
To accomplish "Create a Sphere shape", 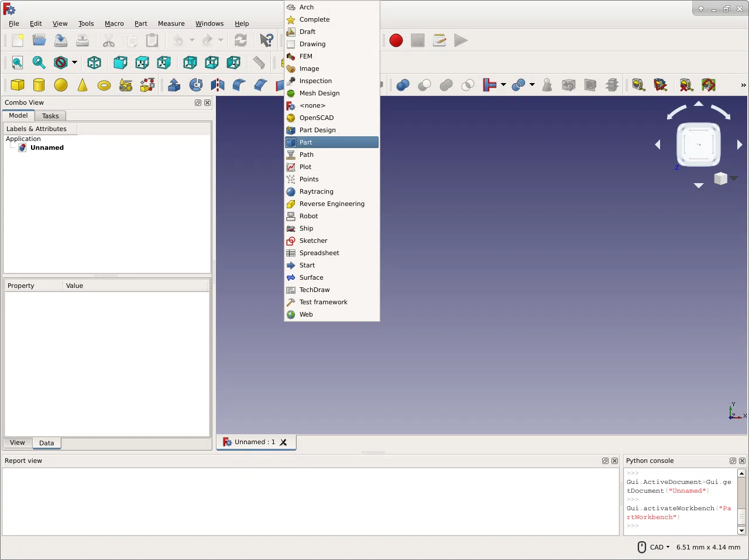I will click(x=60, y=85).
